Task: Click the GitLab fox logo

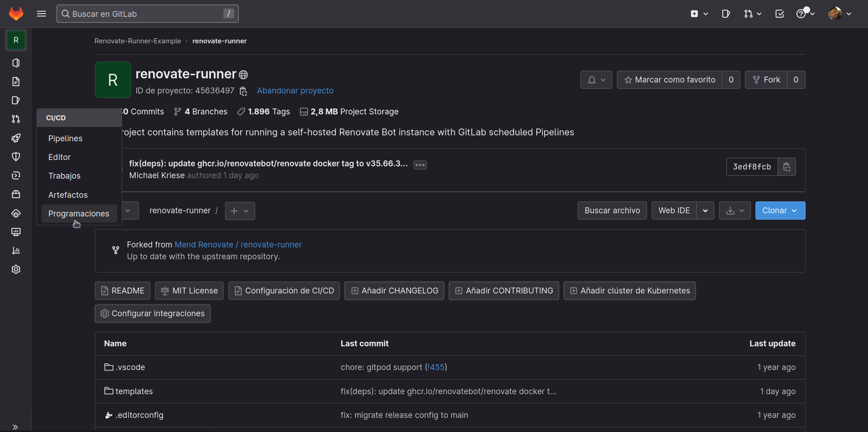Action: point(16,14)
